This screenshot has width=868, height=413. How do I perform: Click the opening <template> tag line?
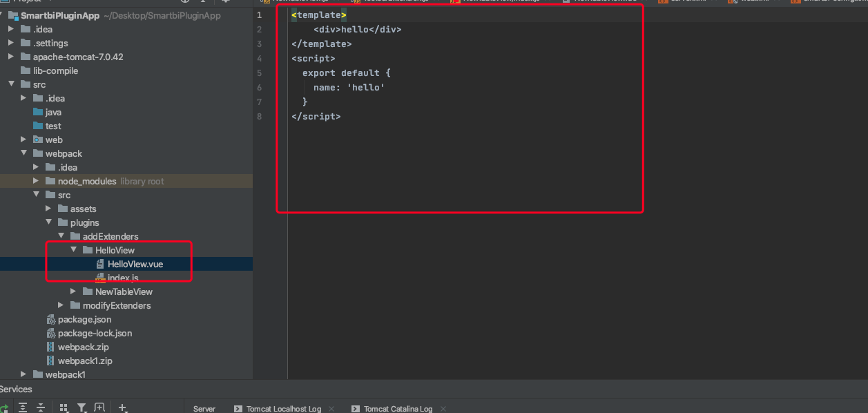pos(319,15)
